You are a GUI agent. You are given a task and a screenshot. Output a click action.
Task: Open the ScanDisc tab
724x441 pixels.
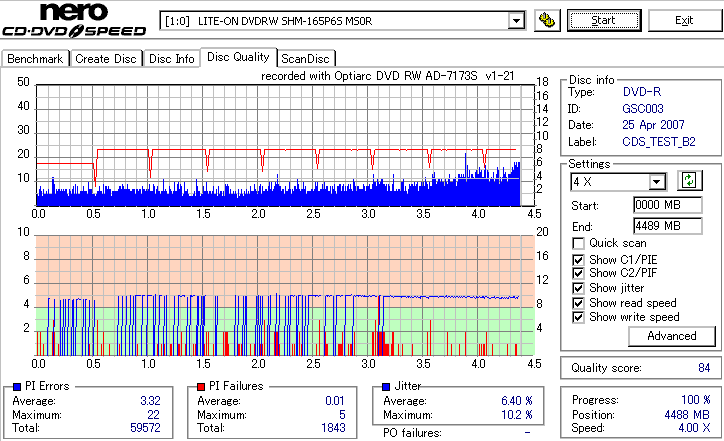coord(305,59)
